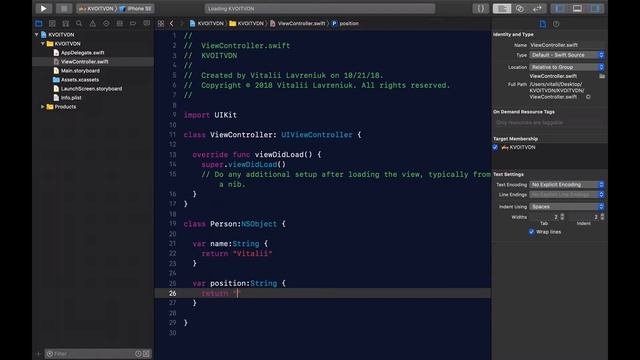640x360 pixels.
Task: Open the Line Endings dropdown
Action: click(x=567, y=195)
